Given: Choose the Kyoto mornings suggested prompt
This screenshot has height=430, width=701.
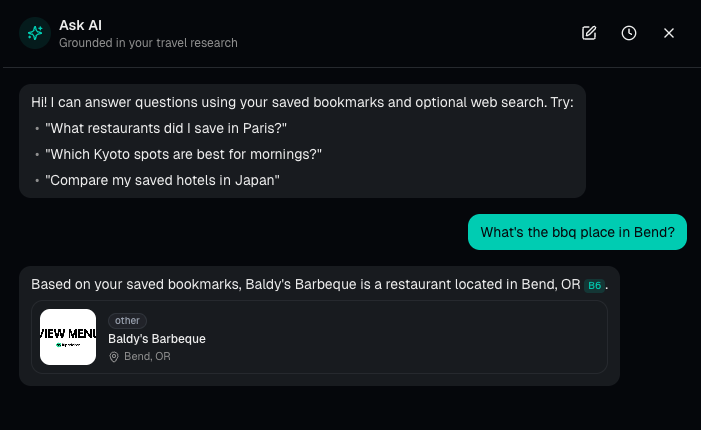Looking at the screenshot, I should pos(183,154).
